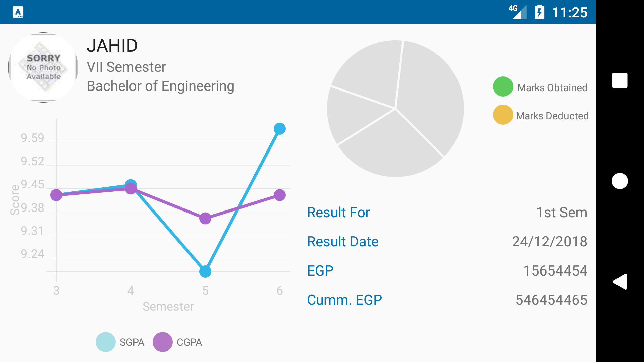Tap the Android back navigation button

point(620,282)
